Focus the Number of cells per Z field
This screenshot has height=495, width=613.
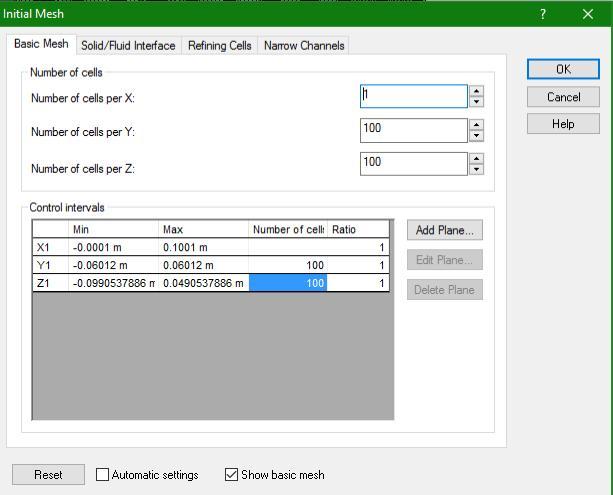[x=414, y=164]
